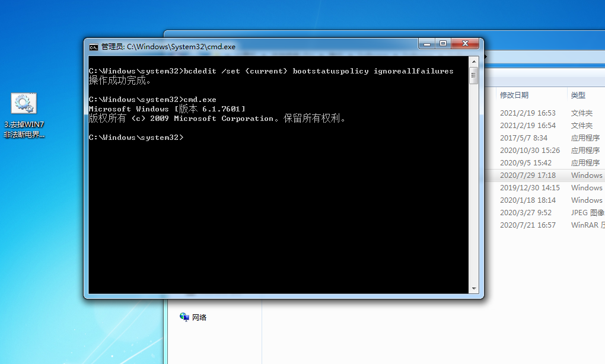Select the JPEG image dated 2020/3/27 9:52
605x364 pixels.
click(x=526, y=213)
